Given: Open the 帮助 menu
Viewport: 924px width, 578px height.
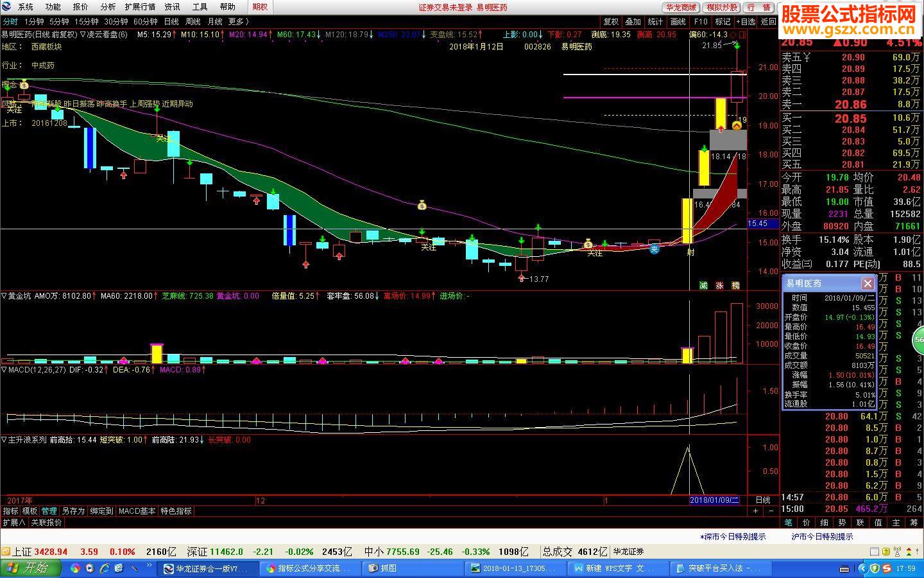Looking at the screenshot, I should (x=227, y=7).
